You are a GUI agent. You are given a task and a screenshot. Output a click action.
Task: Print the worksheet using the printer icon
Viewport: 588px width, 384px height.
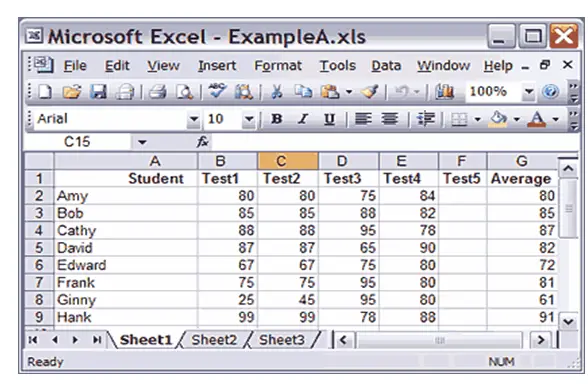coord(158,92)
